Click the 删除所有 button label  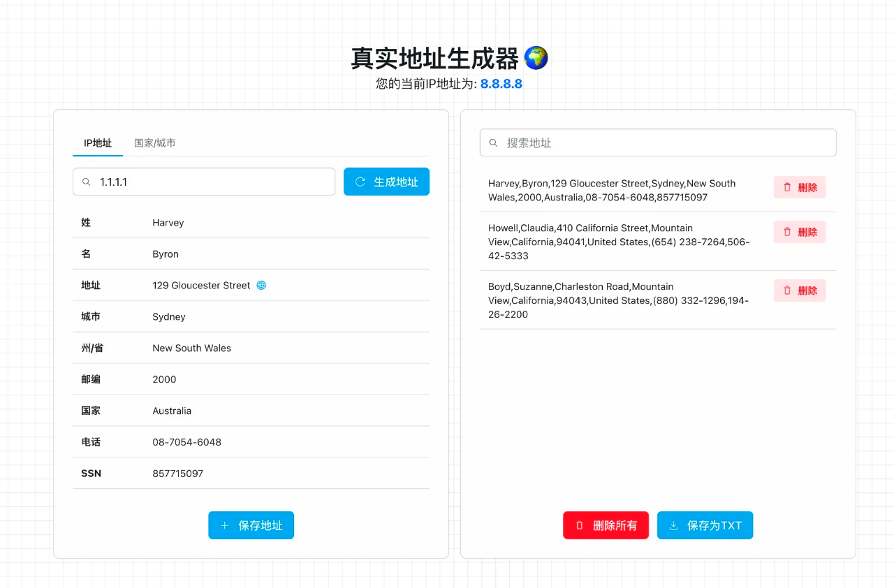[615, 525]
